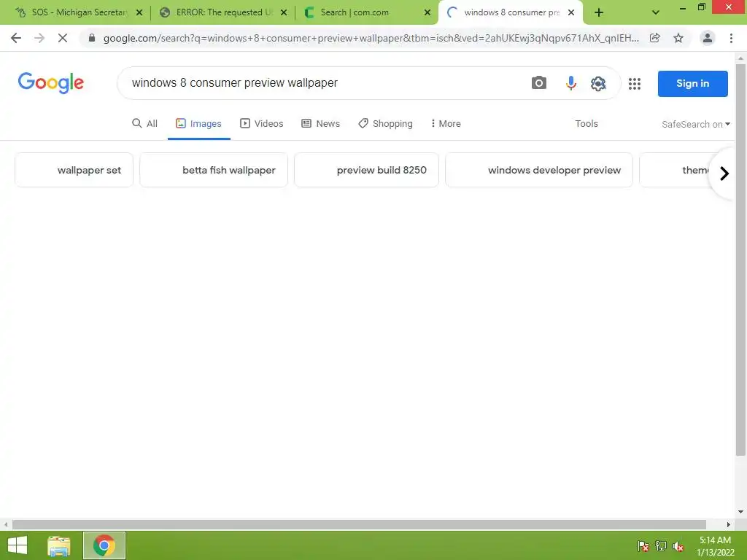Screen dimensions: 747x560
Task: Filter by wallpaper set chip
Action: [x=74, y=170]
